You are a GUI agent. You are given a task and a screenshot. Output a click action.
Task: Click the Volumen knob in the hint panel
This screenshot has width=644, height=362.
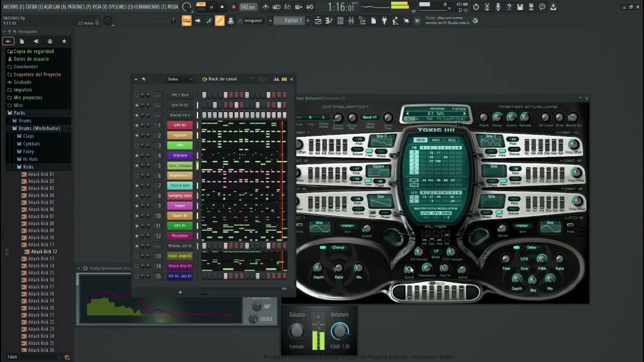tap(340, 331)
